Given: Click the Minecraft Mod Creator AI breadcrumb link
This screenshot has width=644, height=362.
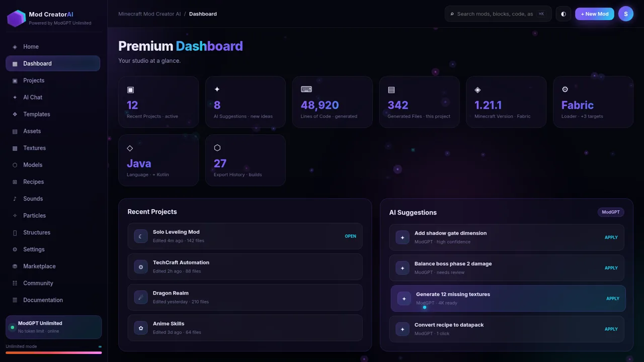Looking at the screenshot, I should click(149, 14).
